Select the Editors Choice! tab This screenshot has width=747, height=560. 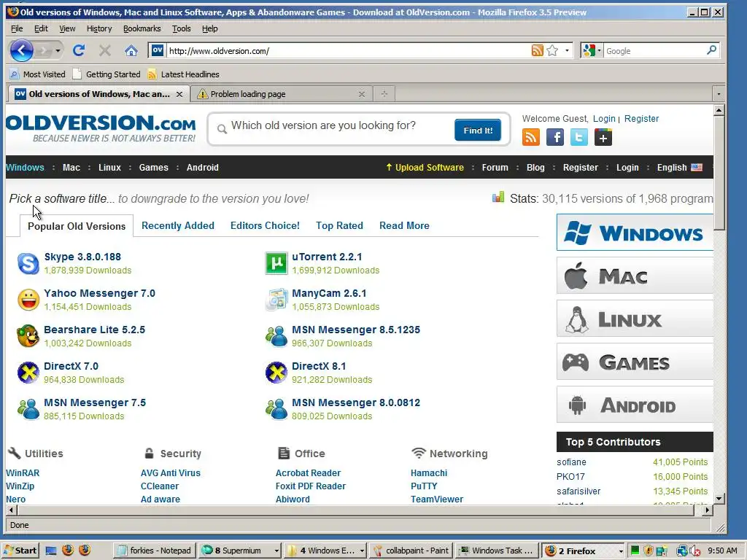point(265,226)
